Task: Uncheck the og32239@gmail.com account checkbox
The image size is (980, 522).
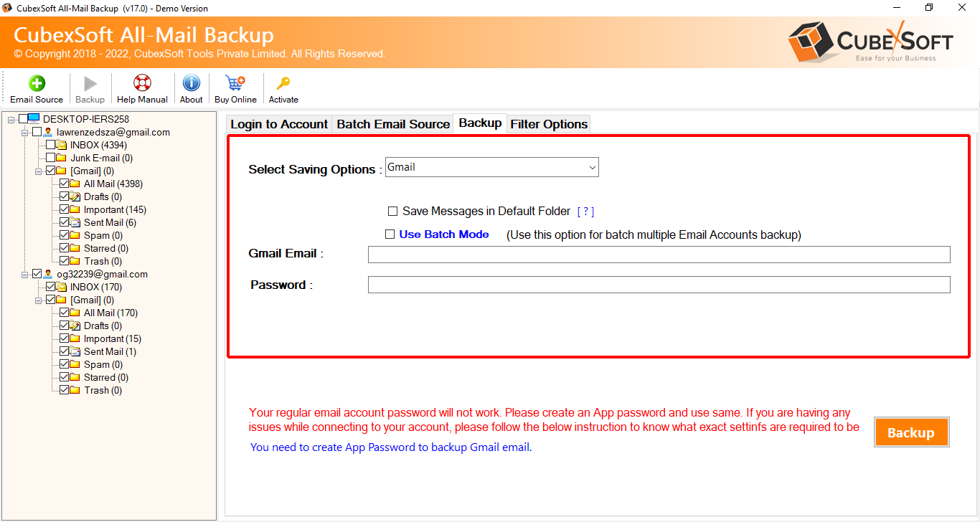Action: click(x=37, y=274)
